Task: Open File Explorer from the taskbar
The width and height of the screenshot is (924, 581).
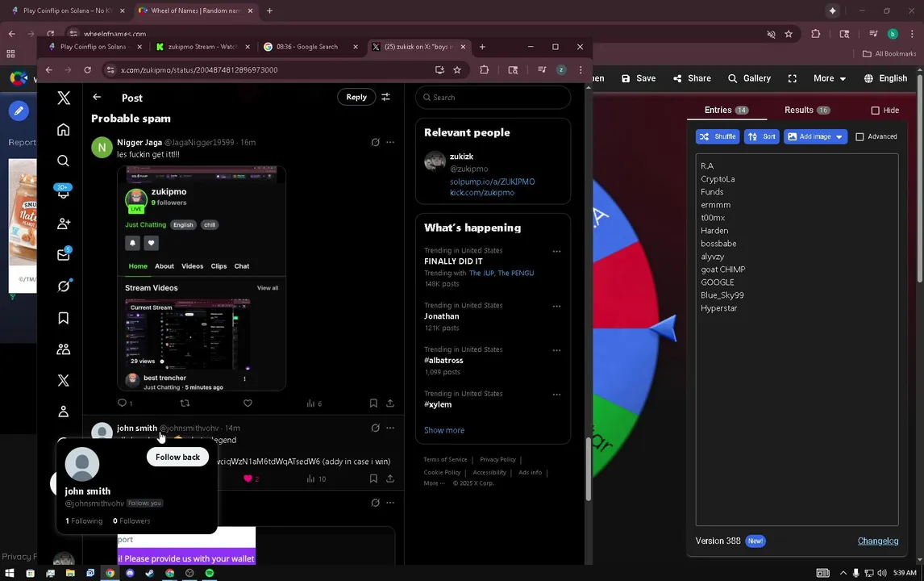Action: pyautogui.click(x=70, y=573)
